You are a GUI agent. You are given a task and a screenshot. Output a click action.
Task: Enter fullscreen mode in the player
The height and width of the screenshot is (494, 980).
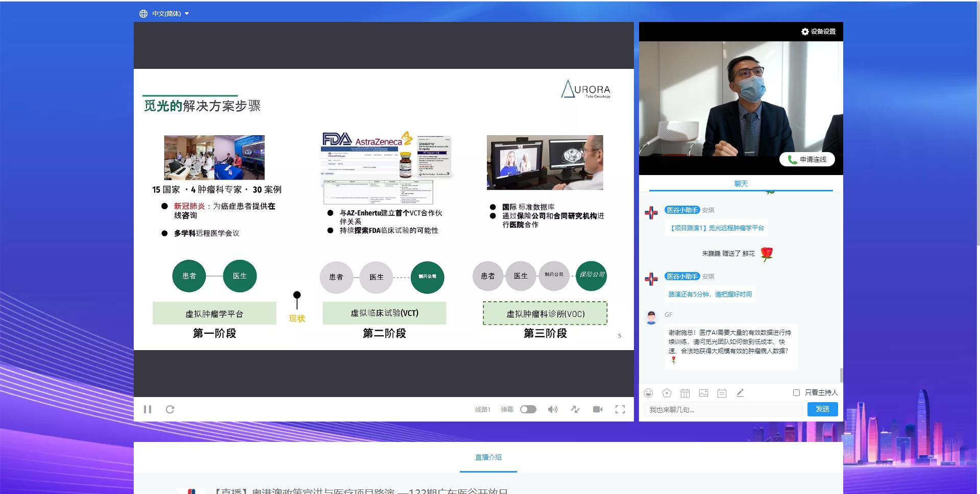coord(620,409)
